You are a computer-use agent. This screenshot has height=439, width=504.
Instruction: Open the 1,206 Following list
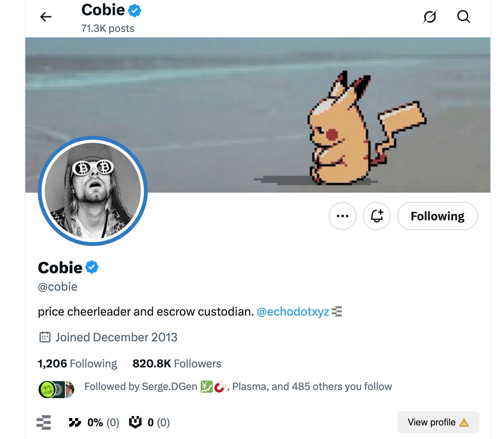click(77, 363)
